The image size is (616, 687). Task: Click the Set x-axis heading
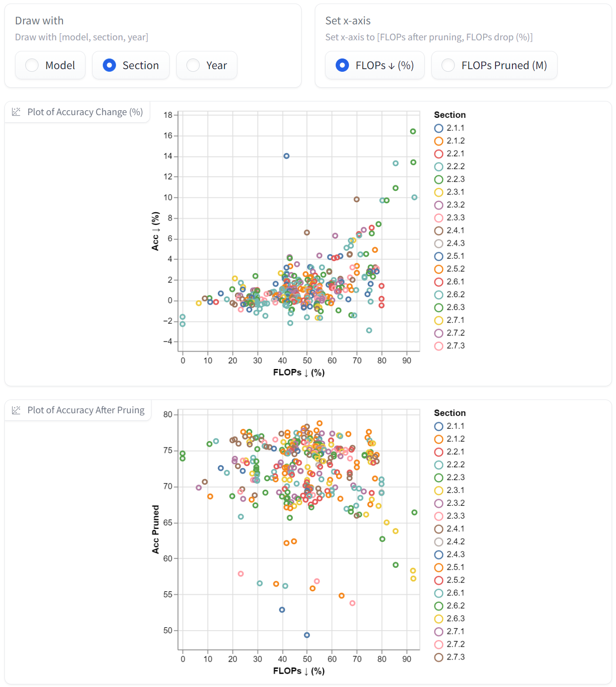[x=348, y=21]
